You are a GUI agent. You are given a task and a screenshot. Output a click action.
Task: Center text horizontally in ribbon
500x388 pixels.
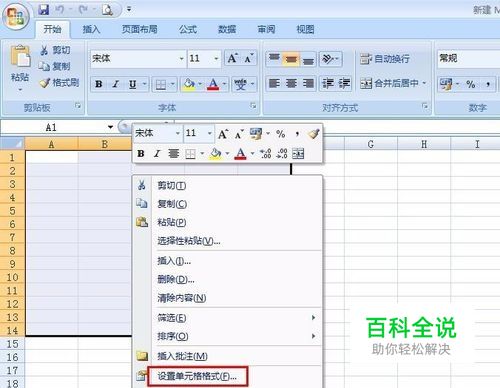(291, 83)
